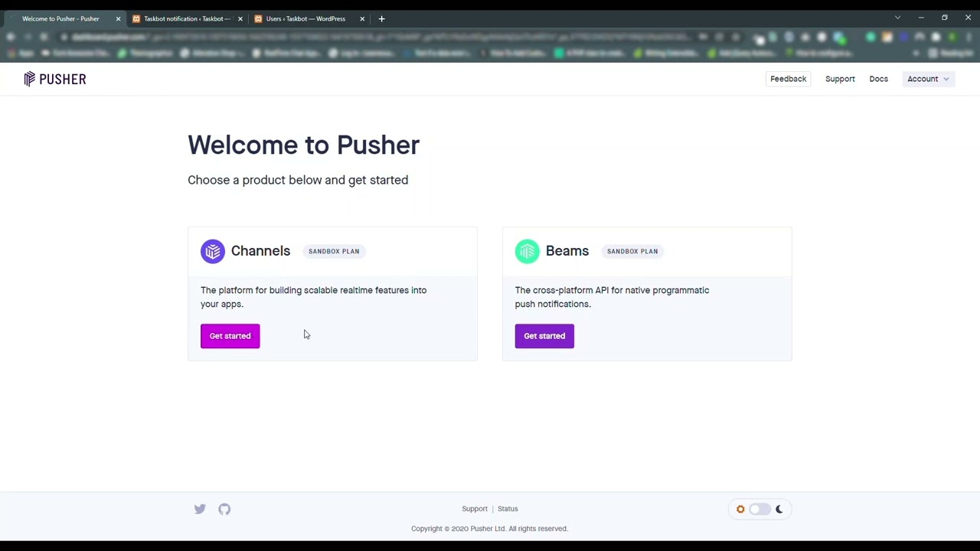Viewport: 980px width, 551px height.
Task: Click the Pusher logo in header
Action: (54, 79)
